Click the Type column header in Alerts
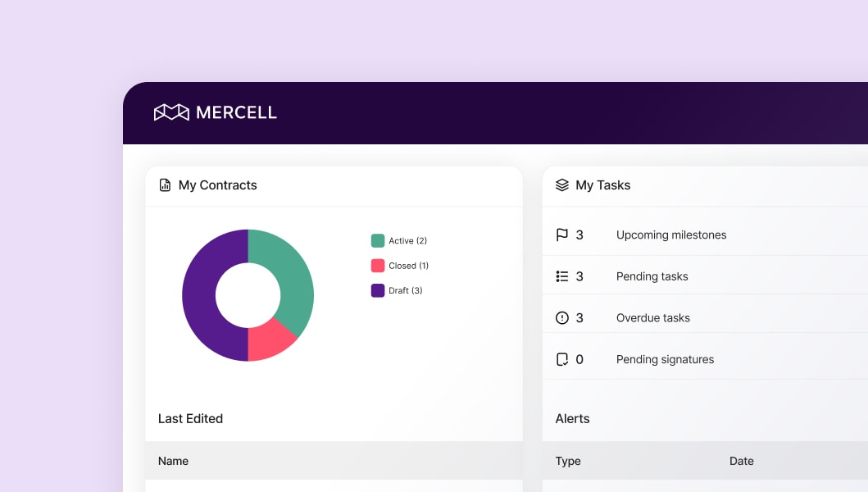Viewport: 868px width, 492px height. pyautogui.click(x=568, y=461)
